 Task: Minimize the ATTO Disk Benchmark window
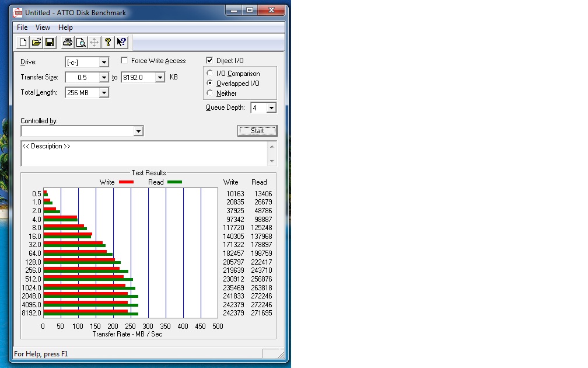tap(233, 11)
